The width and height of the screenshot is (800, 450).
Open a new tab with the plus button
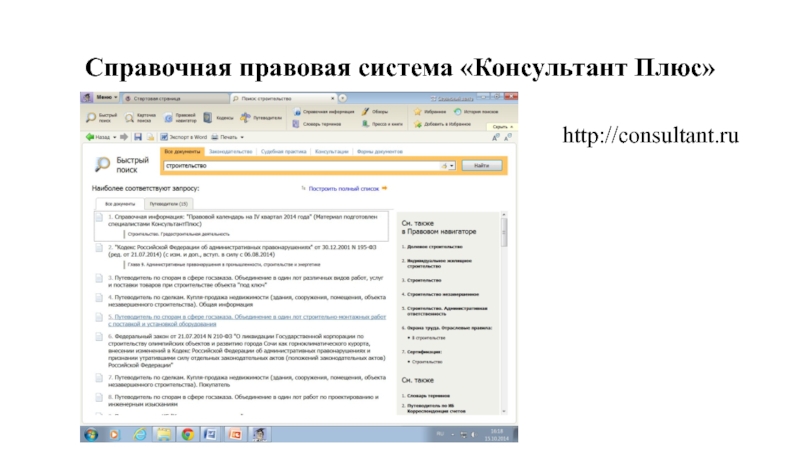point(343,98)
